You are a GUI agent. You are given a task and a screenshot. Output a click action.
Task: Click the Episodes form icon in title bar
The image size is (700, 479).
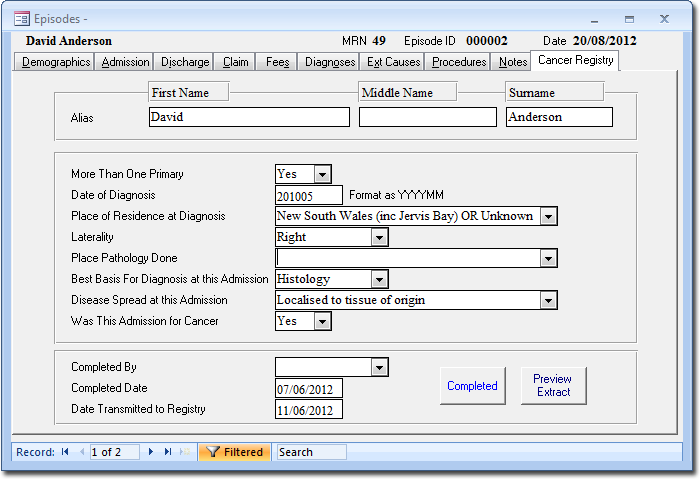21,19
